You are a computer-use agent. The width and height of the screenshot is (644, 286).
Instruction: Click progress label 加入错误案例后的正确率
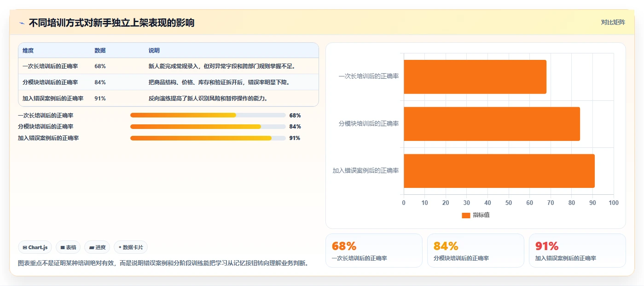tap(48, 138)
